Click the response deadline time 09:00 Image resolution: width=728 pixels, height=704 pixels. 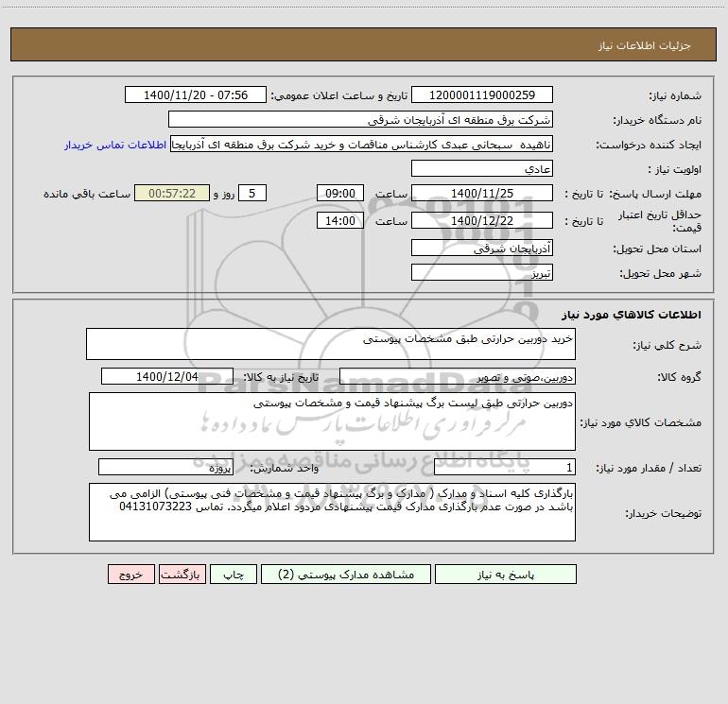tap(339, 193)
